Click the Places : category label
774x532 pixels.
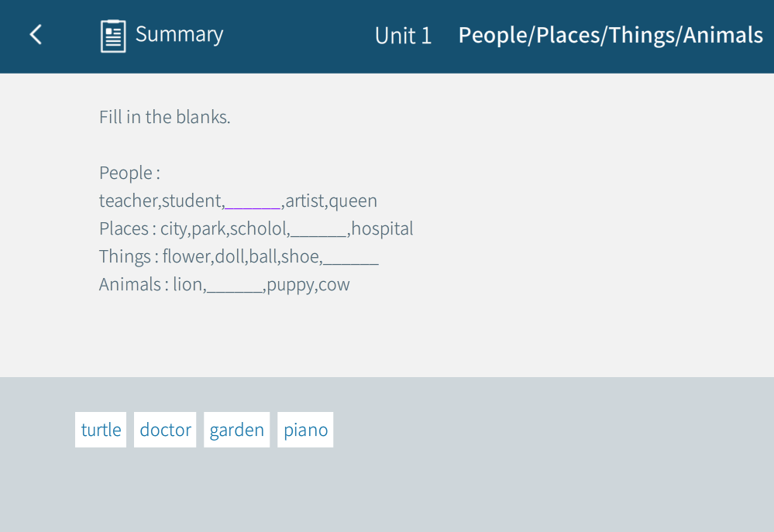(x=128, y=229)
